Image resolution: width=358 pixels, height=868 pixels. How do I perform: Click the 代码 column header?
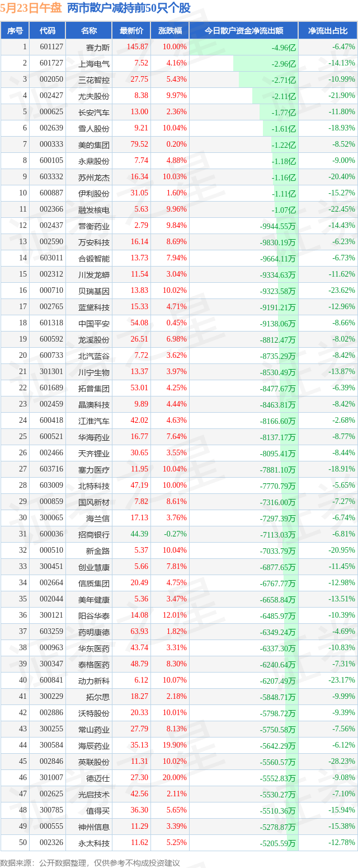48,31
